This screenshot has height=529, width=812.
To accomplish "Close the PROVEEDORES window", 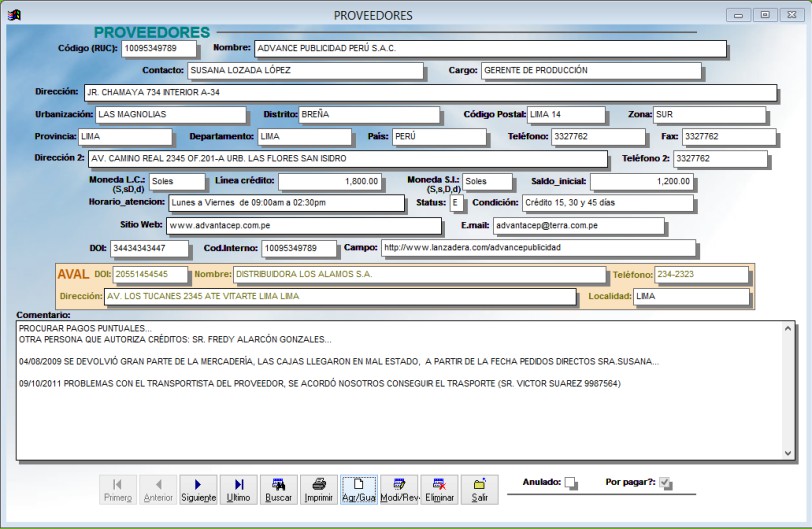I will pos(792,15).
